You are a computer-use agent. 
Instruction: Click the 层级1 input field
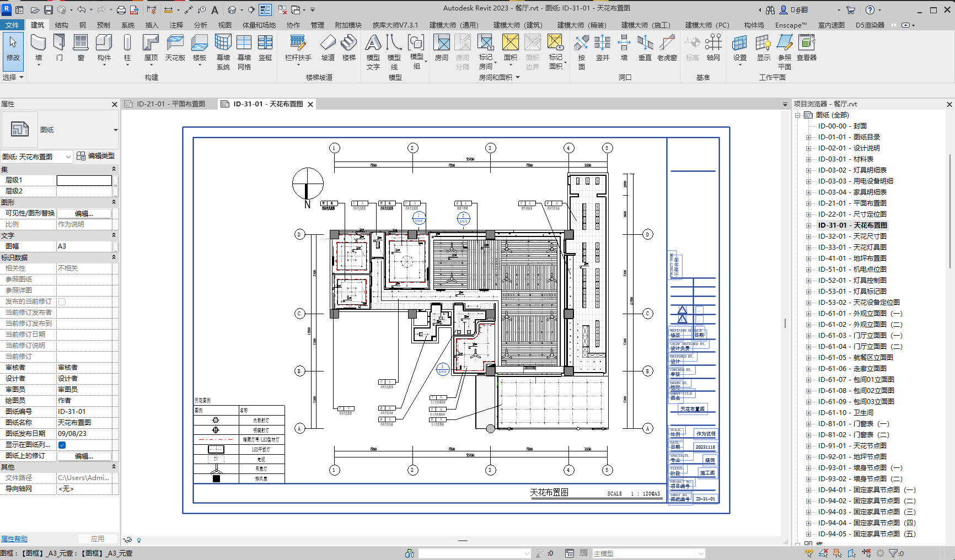(84, 180)
